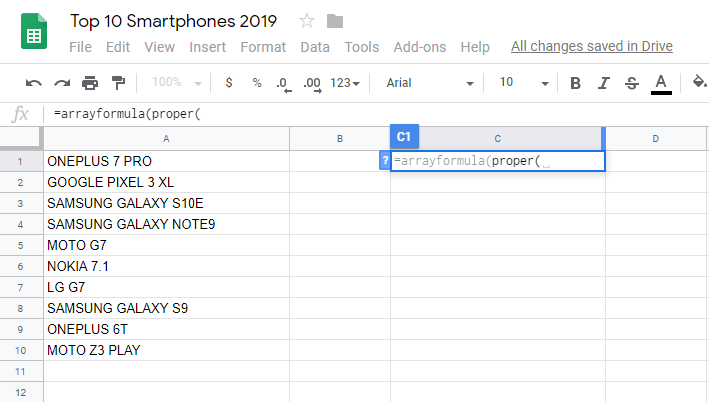Select cell SAMSUNG GALAXY S9

(166, 308)
